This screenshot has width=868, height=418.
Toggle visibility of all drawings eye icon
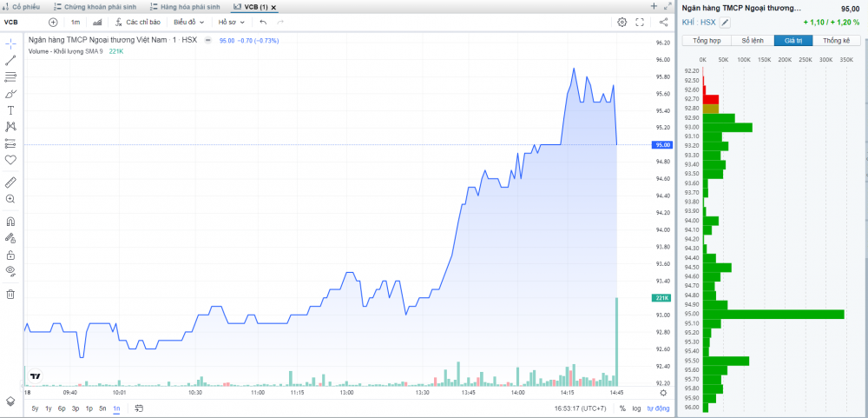[10, 272]
